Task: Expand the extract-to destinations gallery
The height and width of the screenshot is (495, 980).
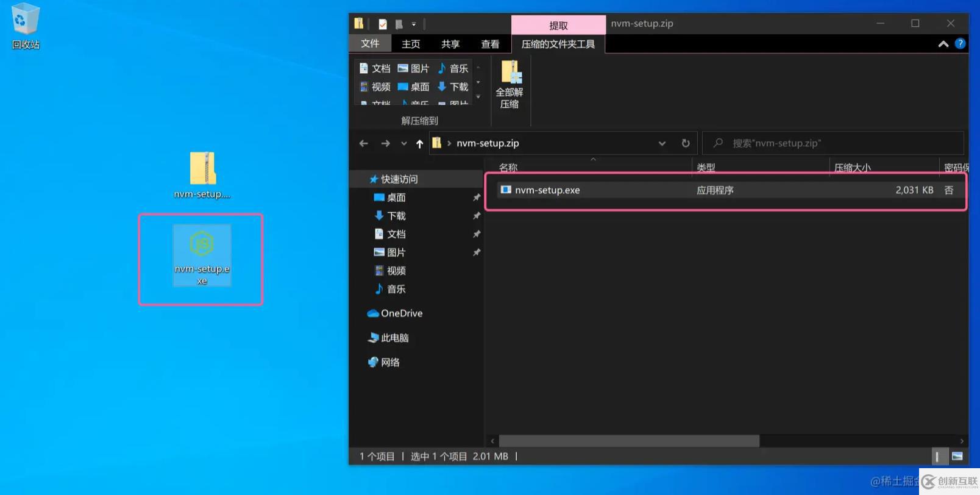Action: (x=478, y=96)
